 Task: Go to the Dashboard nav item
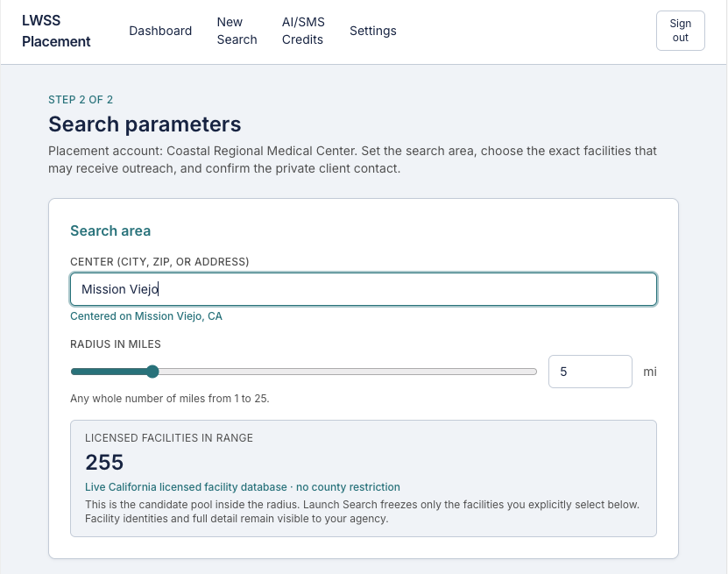(160, 31)
